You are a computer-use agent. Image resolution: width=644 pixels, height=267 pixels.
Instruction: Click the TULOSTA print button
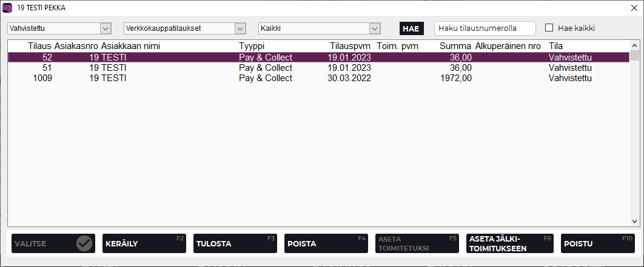pyautogui.click(x=235, y=243)
